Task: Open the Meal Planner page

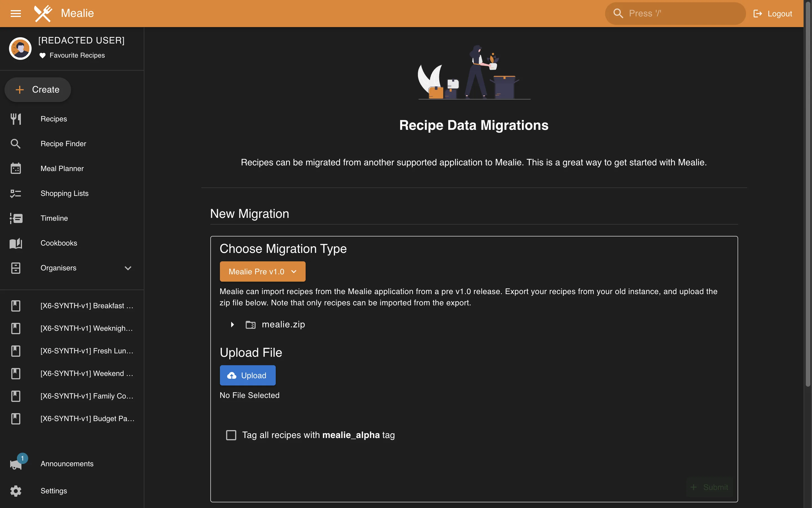Action: [62, 169]
